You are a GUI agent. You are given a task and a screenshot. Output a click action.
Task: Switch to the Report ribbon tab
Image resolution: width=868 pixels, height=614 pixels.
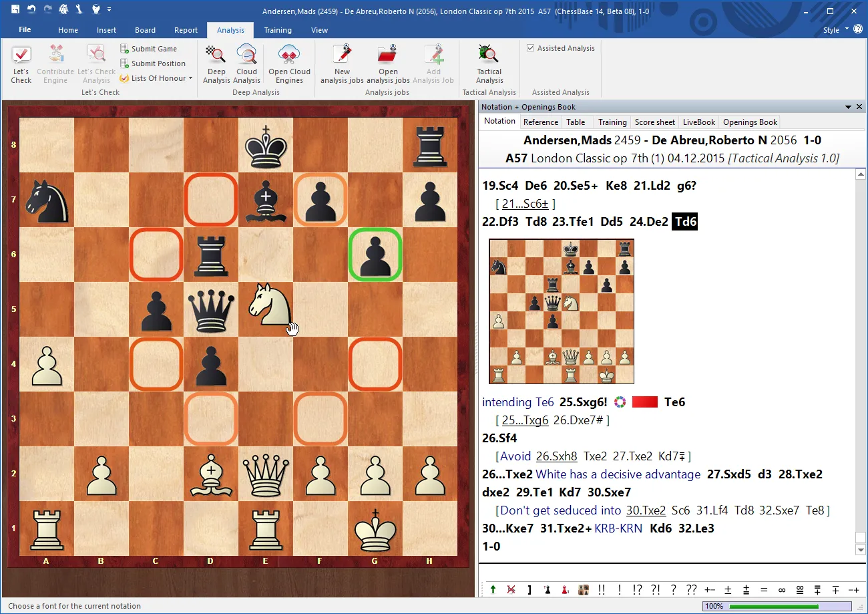[186, 30]
